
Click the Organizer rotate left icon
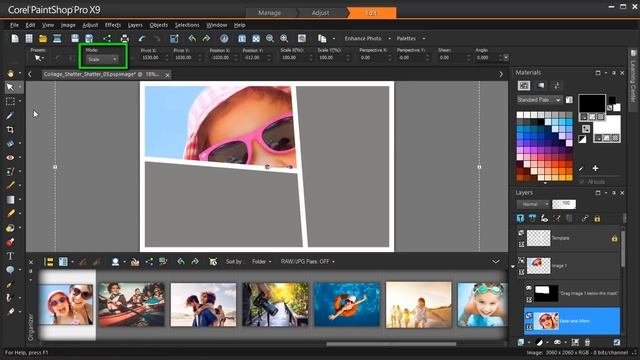(181, 262)
